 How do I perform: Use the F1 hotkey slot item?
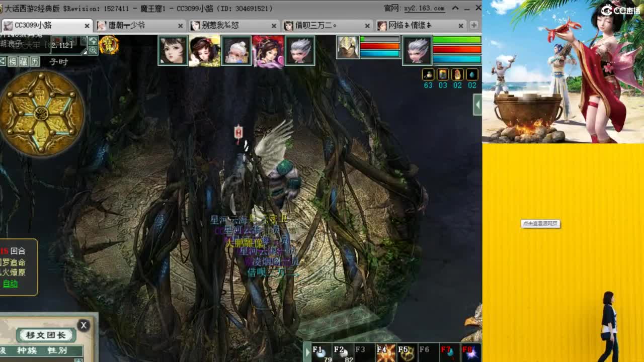point(323,352)
